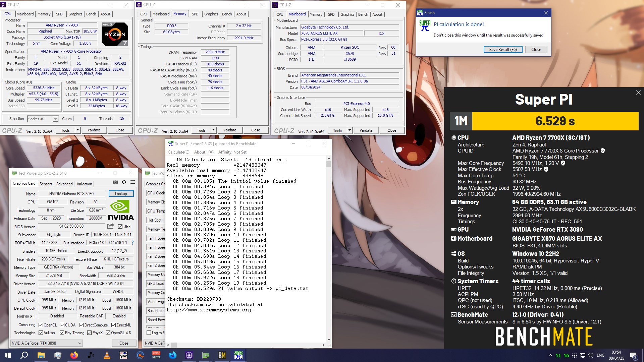The width and height of the screenshot is (644, 362).
Task: Open volume control in system tray
Action: (590, 355)
